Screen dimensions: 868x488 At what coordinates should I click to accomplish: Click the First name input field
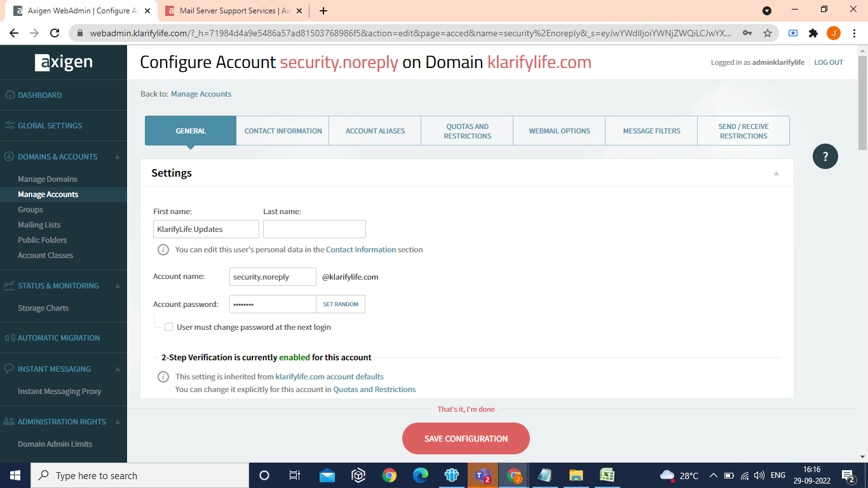click(x=206, y=229)
